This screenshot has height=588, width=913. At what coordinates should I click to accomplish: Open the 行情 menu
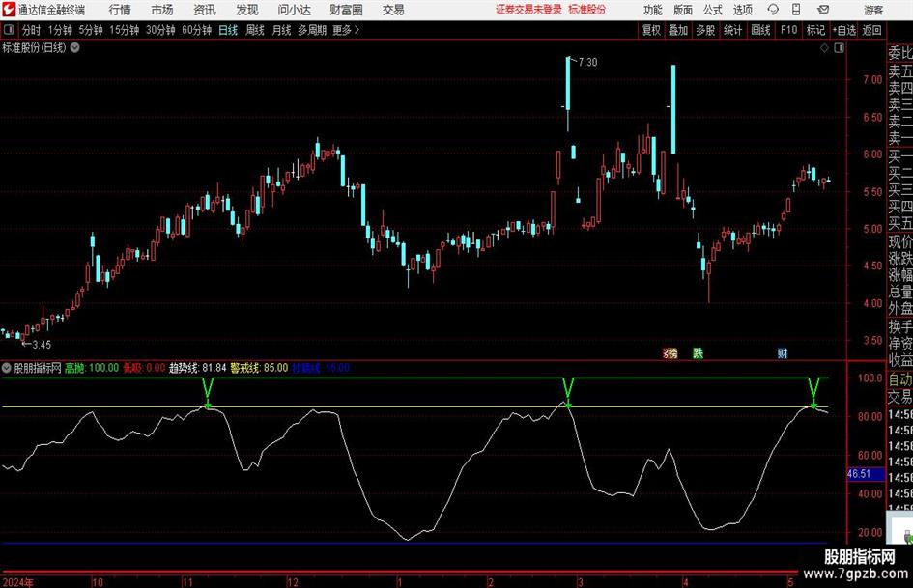120,10
